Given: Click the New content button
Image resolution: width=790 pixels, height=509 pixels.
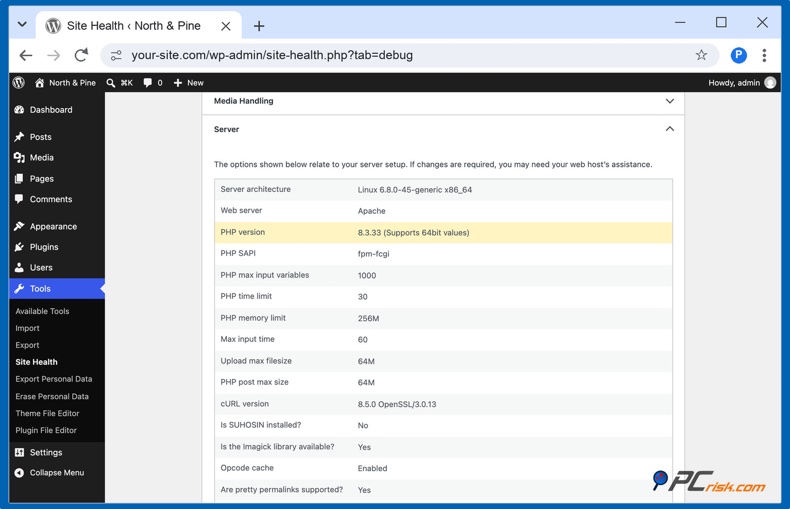Looking at the screenshot, I should (188, 83).
